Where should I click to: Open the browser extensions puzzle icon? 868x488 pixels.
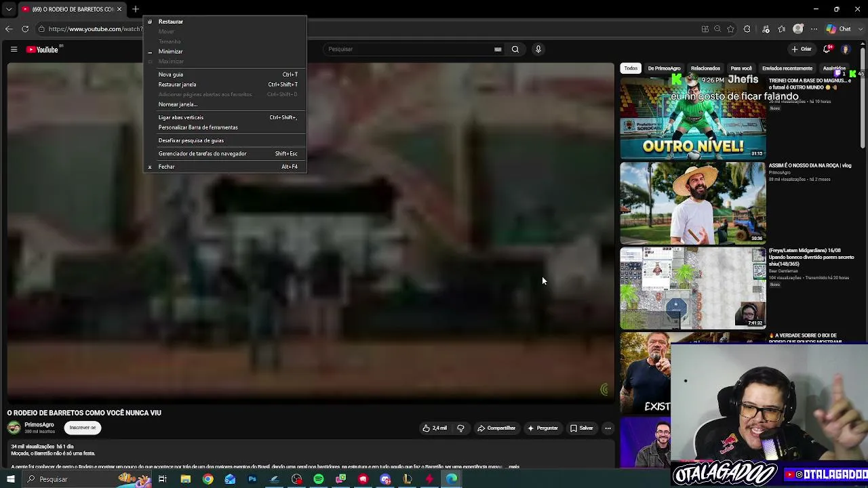pyautogui.click(x=747, y=29)
